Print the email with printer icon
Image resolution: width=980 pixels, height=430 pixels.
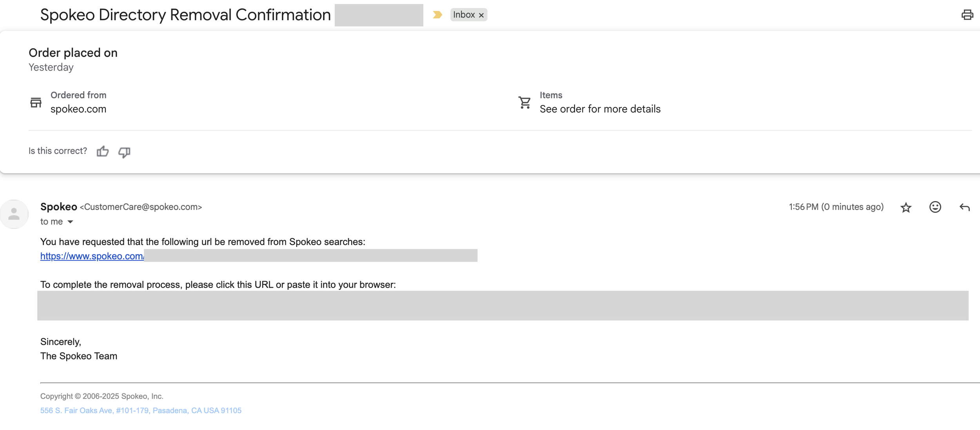[967, 15]
